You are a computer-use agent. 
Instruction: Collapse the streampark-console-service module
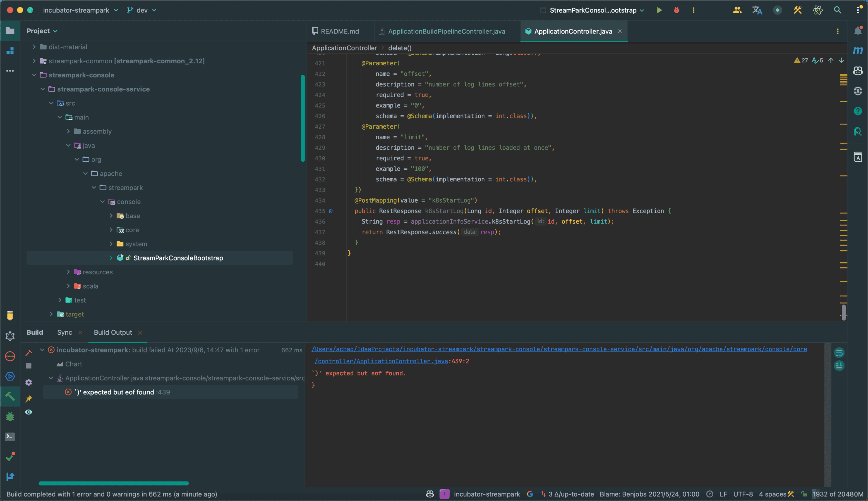43,89
